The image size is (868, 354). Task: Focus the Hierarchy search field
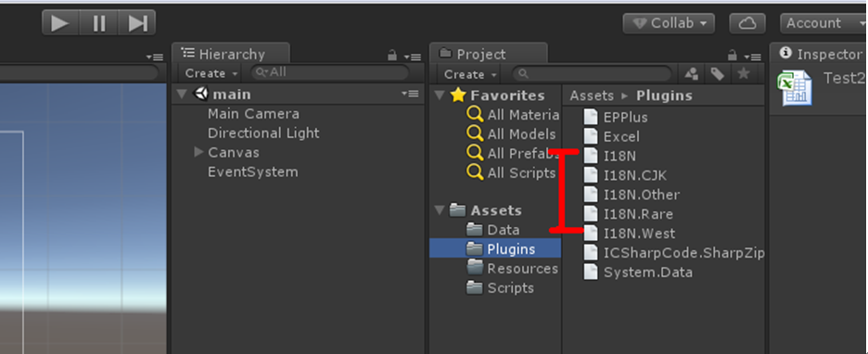point(330,72)
